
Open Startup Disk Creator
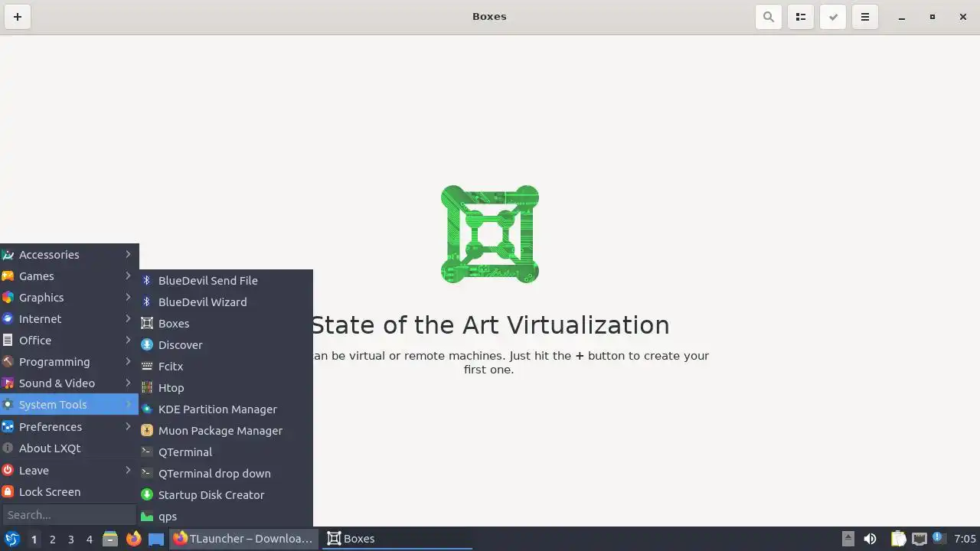pyautogui.click(x=226, y=495)
